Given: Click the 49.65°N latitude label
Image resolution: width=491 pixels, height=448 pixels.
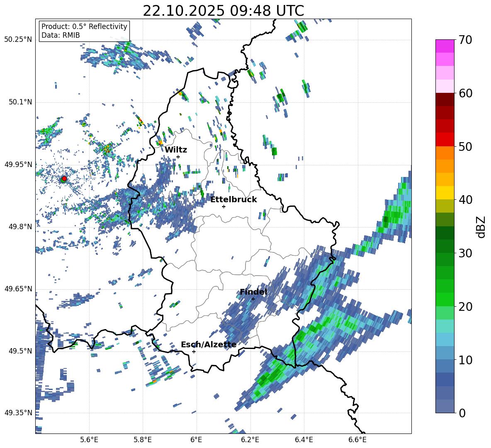Looking at the screenshot, I should (18, 288).
